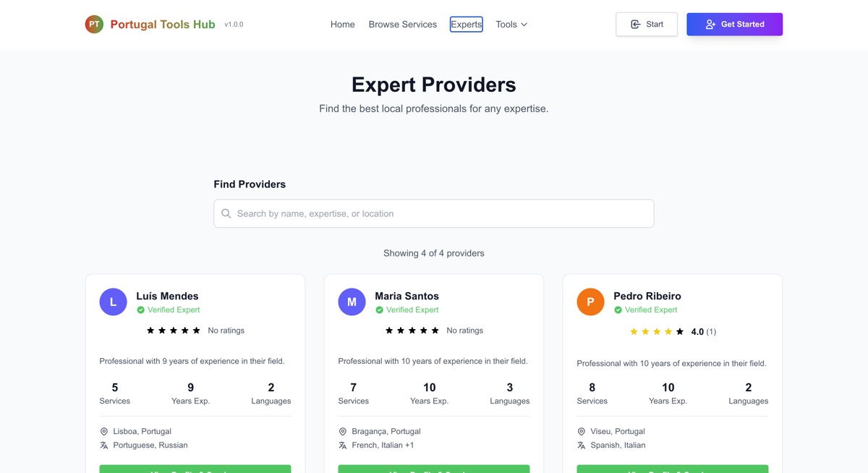Select the Experts navigation tab

point(467,25)
